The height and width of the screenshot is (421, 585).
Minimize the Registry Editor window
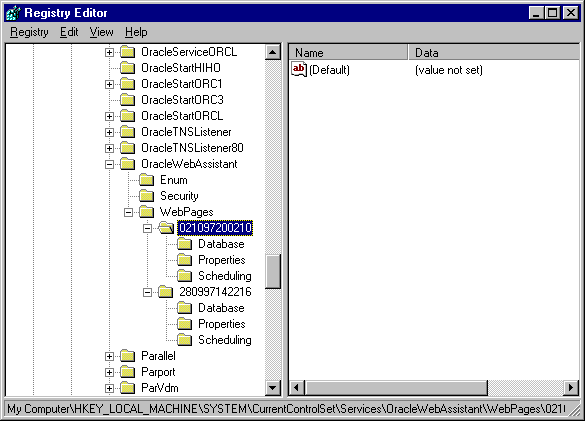tap(536, 13)
